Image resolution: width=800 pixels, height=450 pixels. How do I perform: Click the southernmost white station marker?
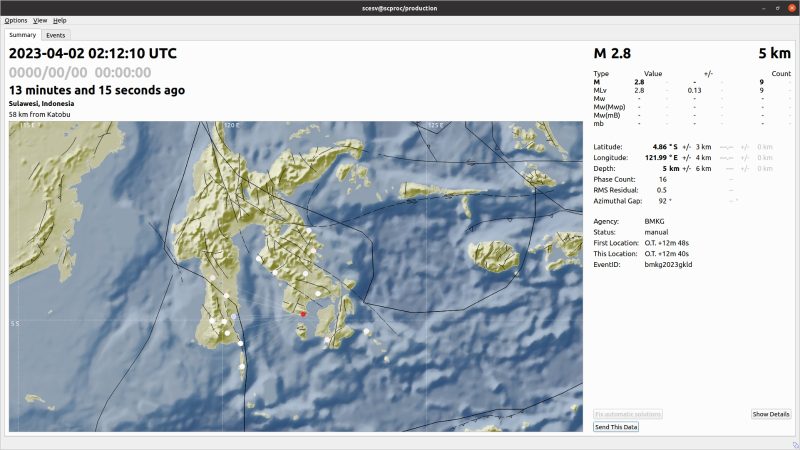point(242,366)
